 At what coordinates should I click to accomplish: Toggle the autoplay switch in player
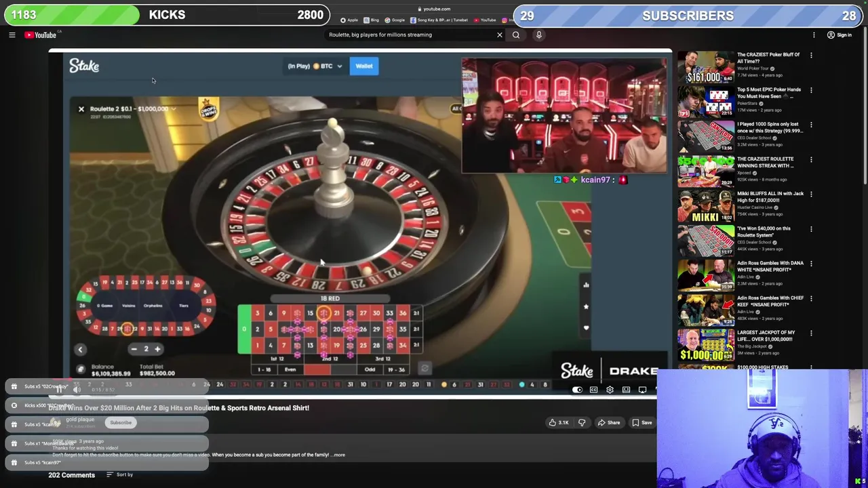click(577, 390)
